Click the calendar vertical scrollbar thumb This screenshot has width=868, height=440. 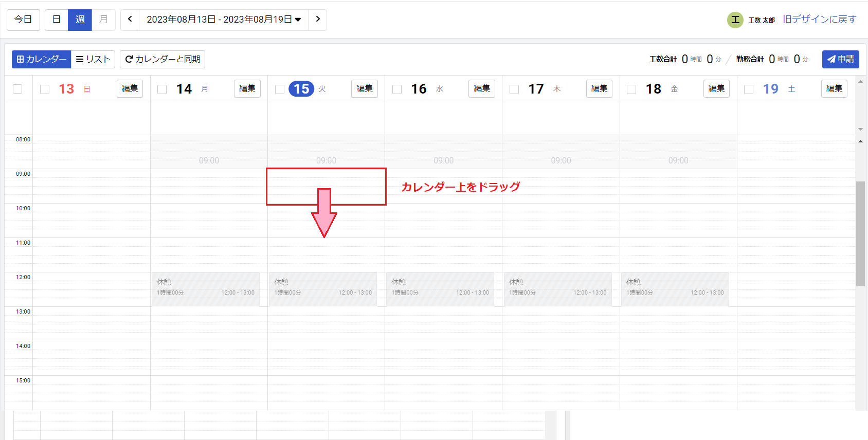click(x=860, y=233)
